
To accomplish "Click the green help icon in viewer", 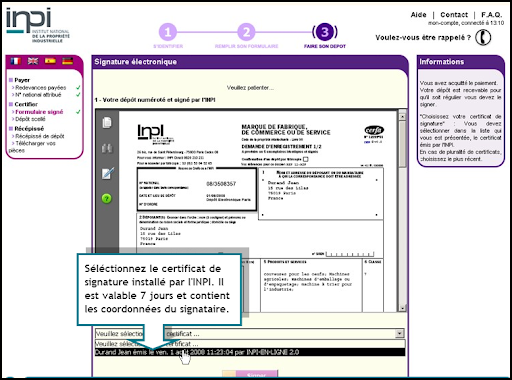I will pos(107,199).
